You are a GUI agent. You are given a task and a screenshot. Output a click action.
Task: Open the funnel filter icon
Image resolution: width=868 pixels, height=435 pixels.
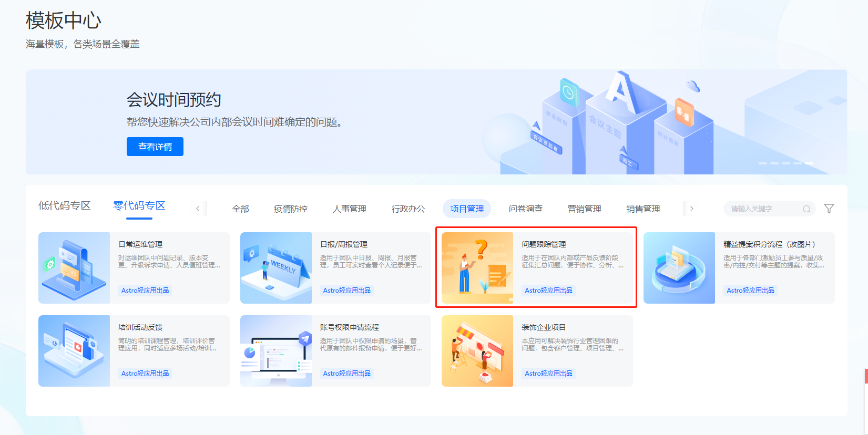point(829,209)
